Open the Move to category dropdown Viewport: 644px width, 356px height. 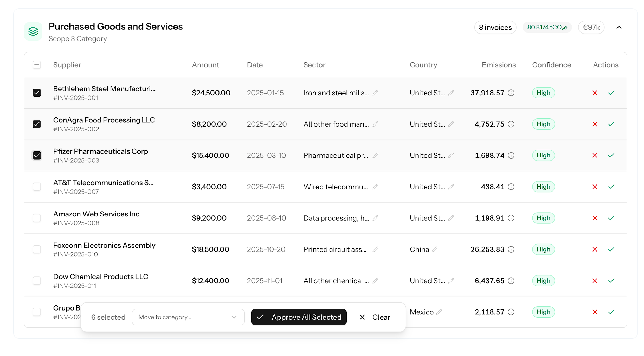coord(188,317)
